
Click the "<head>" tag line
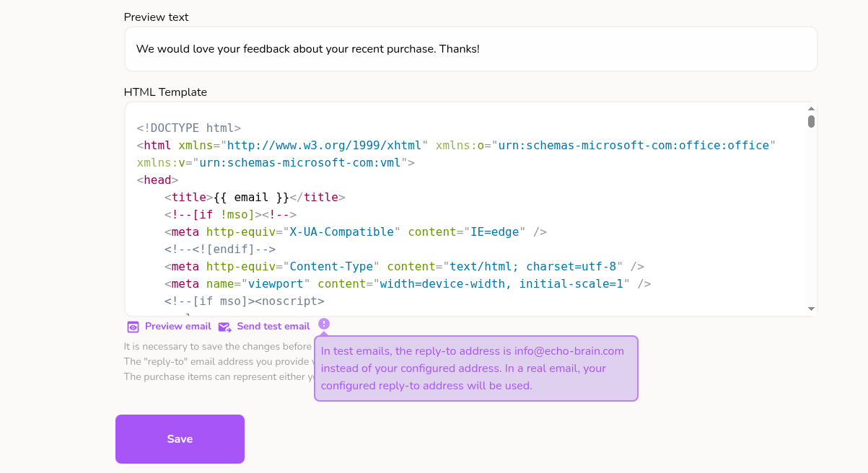[x=157, y=180]
